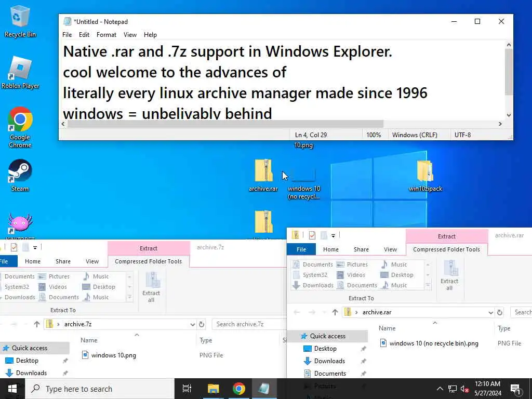
Task: Click Type here to search box
Action: [100, 389]
